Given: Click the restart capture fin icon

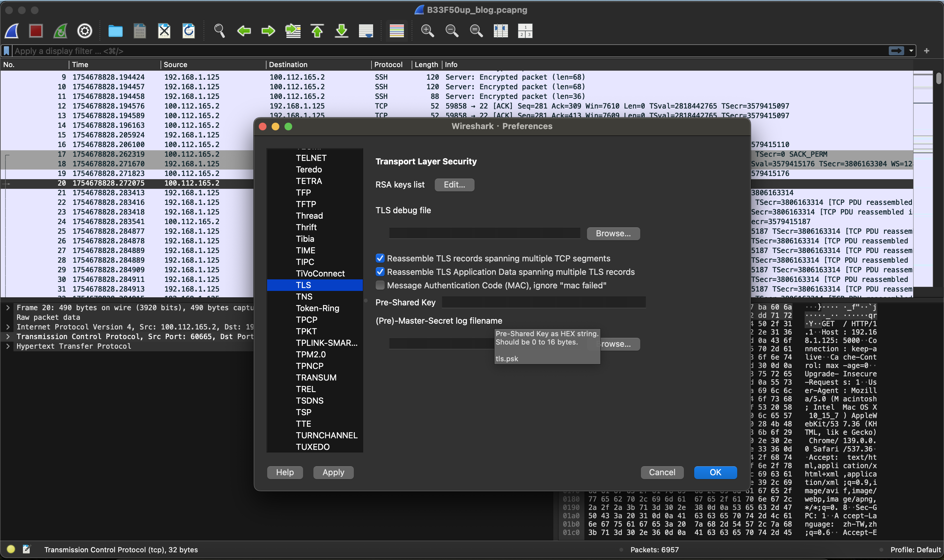Looking at the screenshot, I should pyautogui.click(x=60, y=31).
